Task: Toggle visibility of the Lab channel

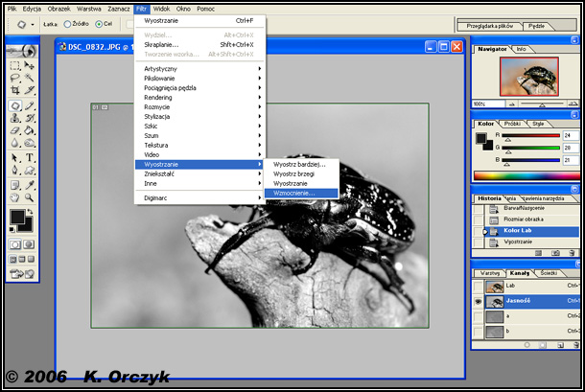Action: [478, 287]
